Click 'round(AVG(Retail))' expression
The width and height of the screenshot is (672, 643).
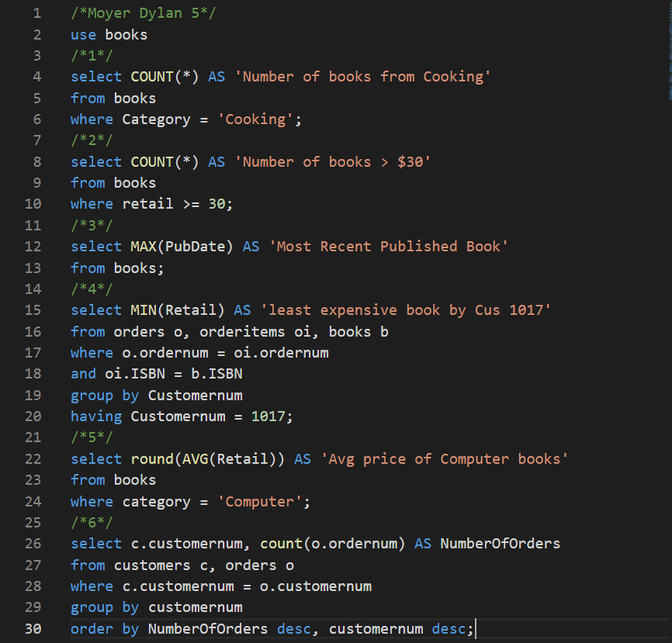pyautogui.click(x=207, y=459)
